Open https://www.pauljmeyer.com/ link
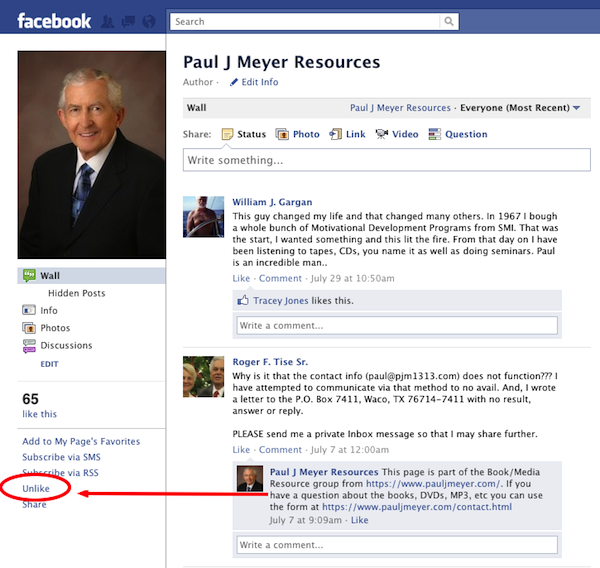This screenshot has height=568, width=600. [x=433, y=484]
